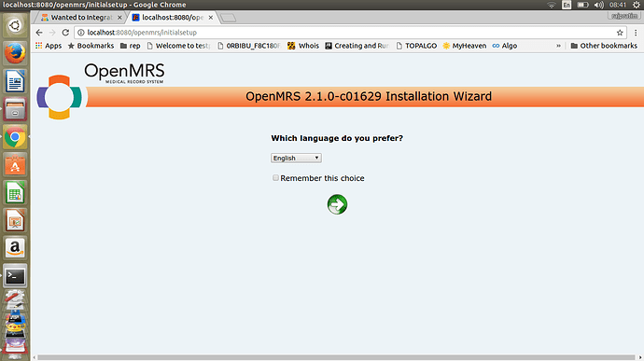644x361 pixels.
Task: Reload the page with the refresh icon
Action: tap(65, 33)
